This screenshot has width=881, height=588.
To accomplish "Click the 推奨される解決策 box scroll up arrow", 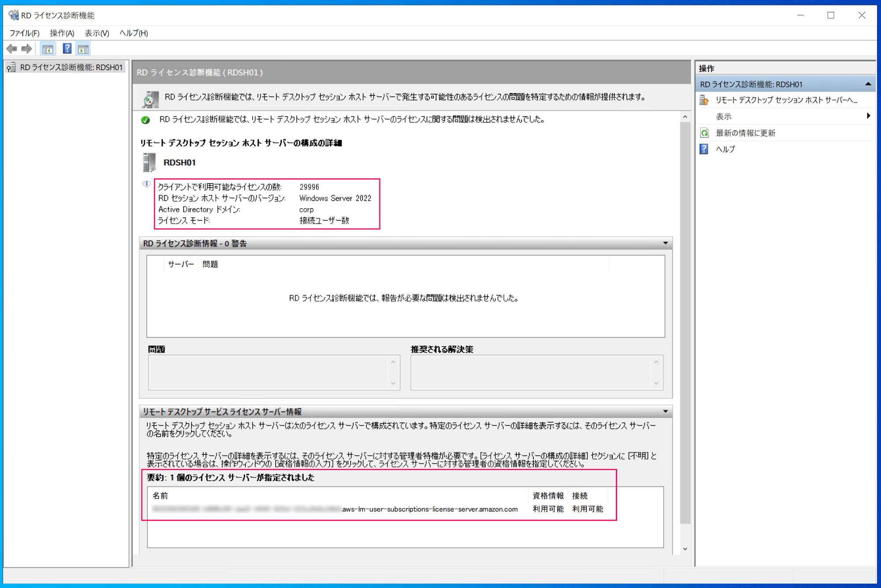I will pyautogui.click(x=656, y=362).
